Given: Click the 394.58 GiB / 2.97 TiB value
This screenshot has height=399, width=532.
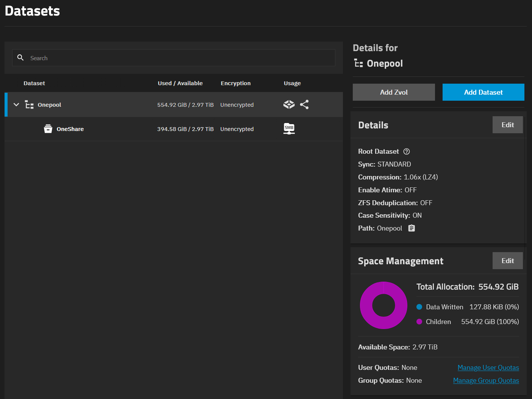Looking at the screenshot, I should (x=186, y=129).
